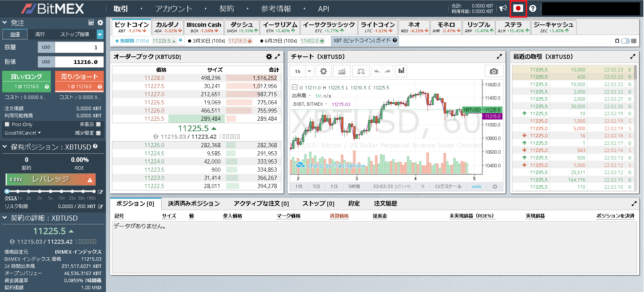Collapse the 契約の詳細 section
The width and height of the screenshot is (644, 292).
click(5, 218)
